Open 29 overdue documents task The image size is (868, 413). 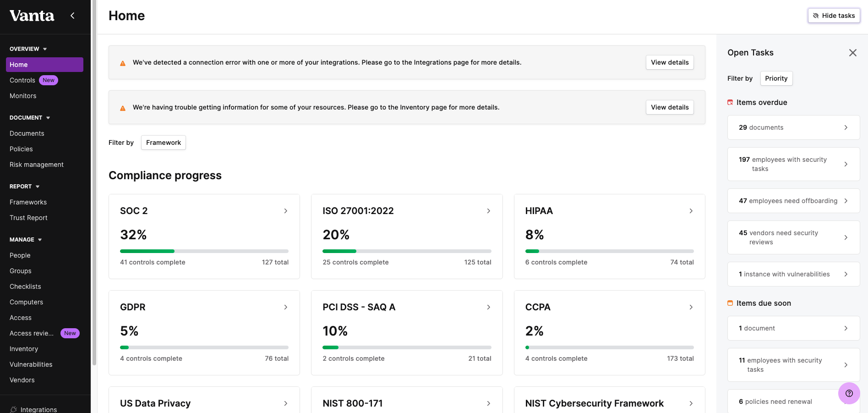pos(793,127)
